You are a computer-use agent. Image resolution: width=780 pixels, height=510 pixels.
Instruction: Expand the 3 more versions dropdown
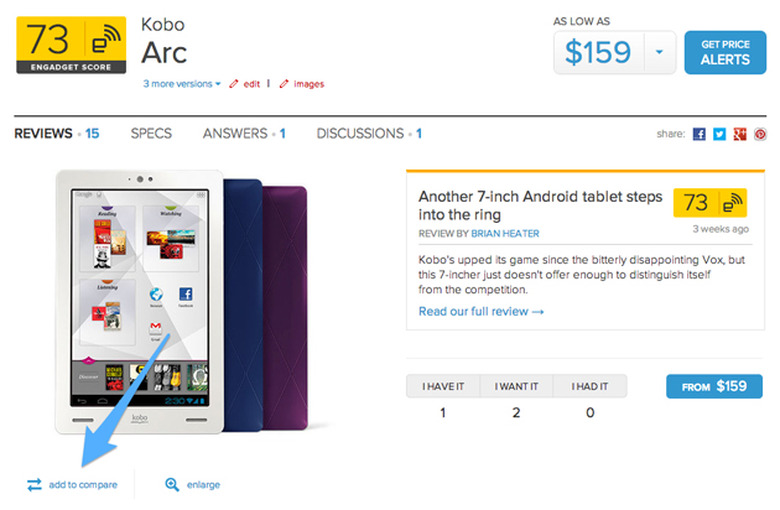182,84
